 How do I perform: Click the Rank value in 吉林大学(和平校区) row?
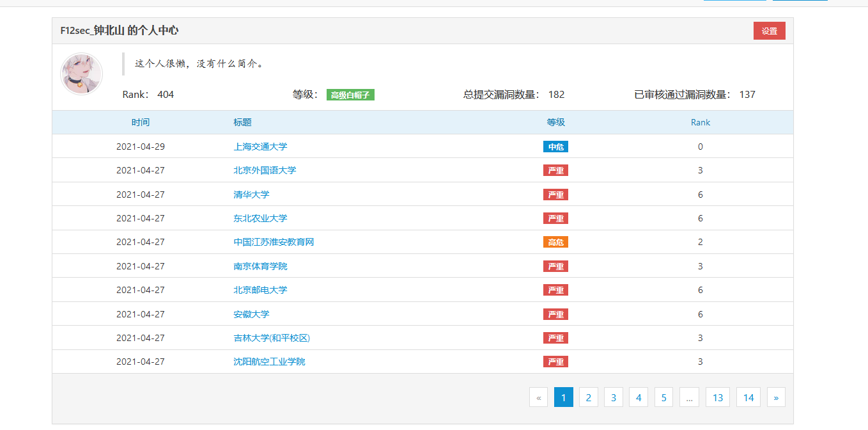point(701,338)
